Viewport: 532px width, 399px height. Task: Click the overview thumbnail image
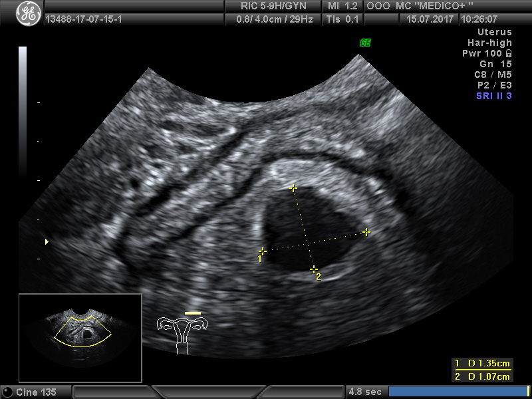coord(80,338)
